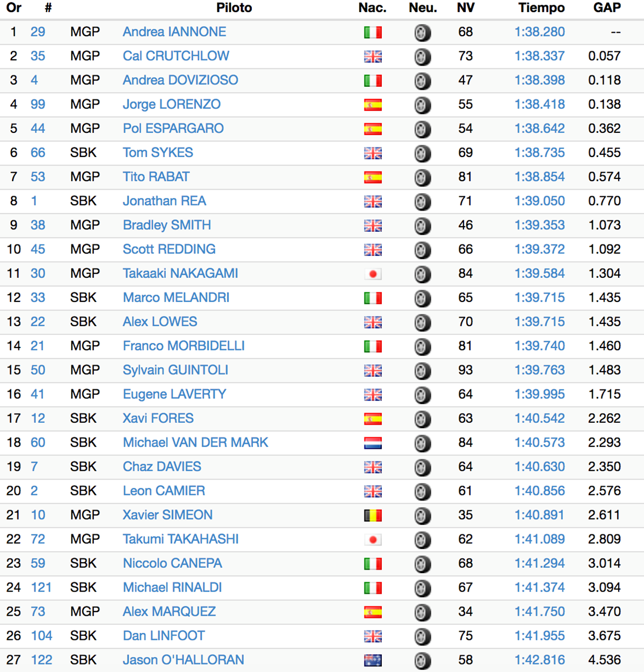Click lap count 93 in GUINTOLI row
This screenshot has width=644, height=672.
click(465, 370)
